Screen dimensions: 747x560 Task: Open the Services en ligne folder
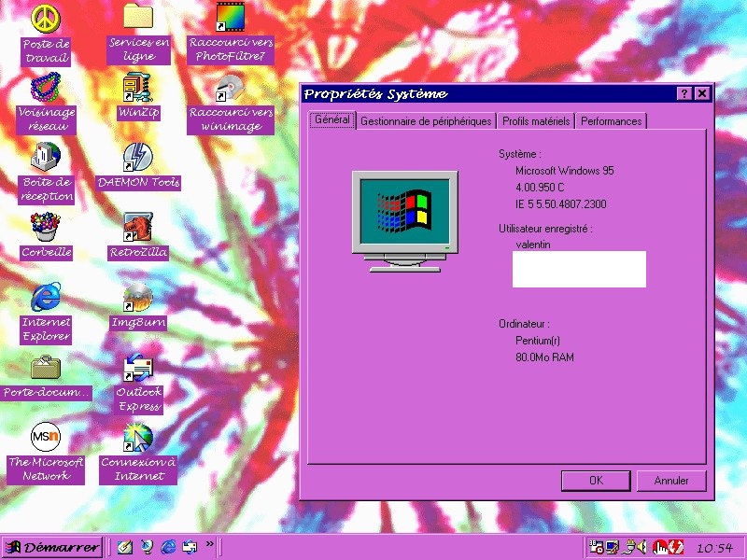click(138, 18)
